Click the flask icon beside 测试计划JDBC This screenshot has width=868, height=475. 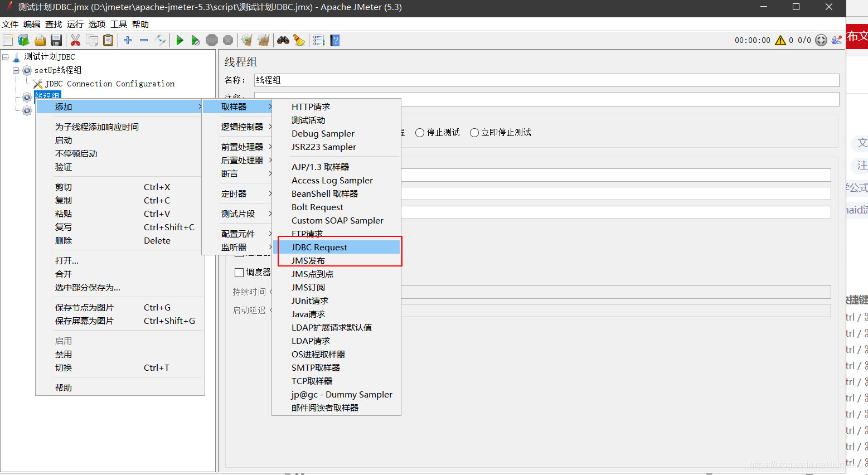16,57
